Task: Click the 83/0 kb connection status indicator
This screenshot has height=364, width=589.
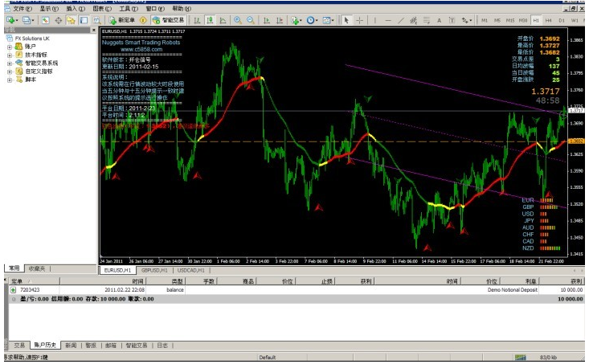Action: pos(548,358)
